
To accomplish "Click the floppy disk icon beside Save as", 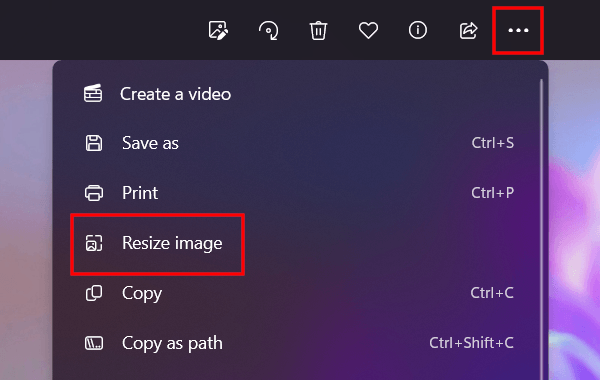I will point(94,143).
